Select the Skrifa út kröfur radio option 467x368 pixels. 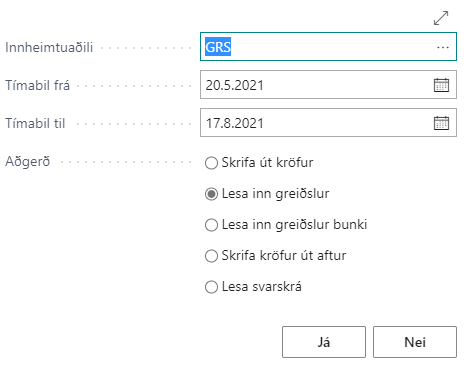click(211, 163)
